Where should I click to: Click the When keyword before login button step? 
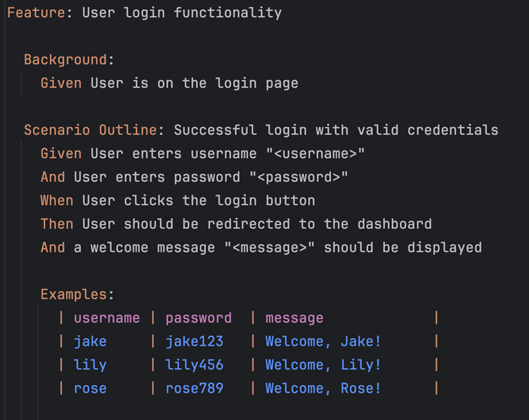click(x=57, y=200)
